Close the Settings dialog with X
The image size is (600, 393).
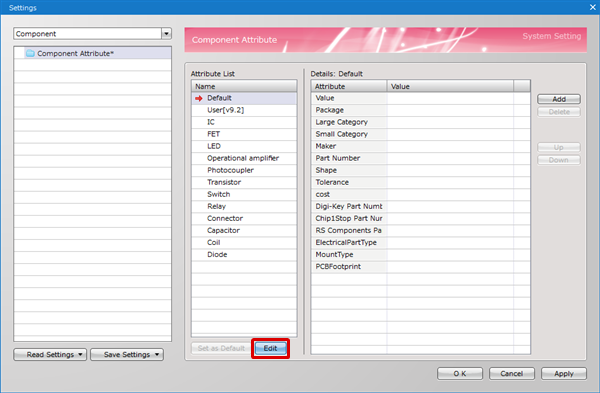593,7
